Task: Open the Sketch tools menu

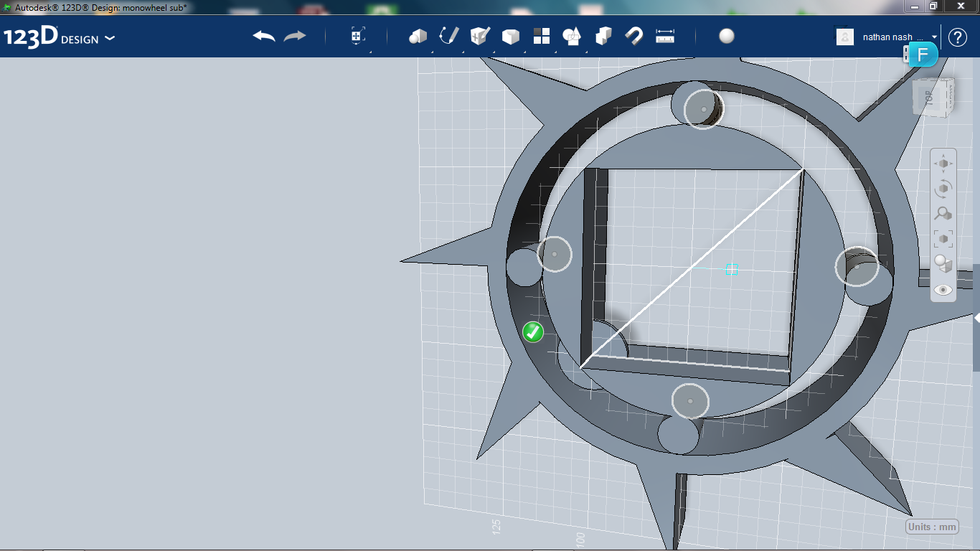Action: click(449, 36)
